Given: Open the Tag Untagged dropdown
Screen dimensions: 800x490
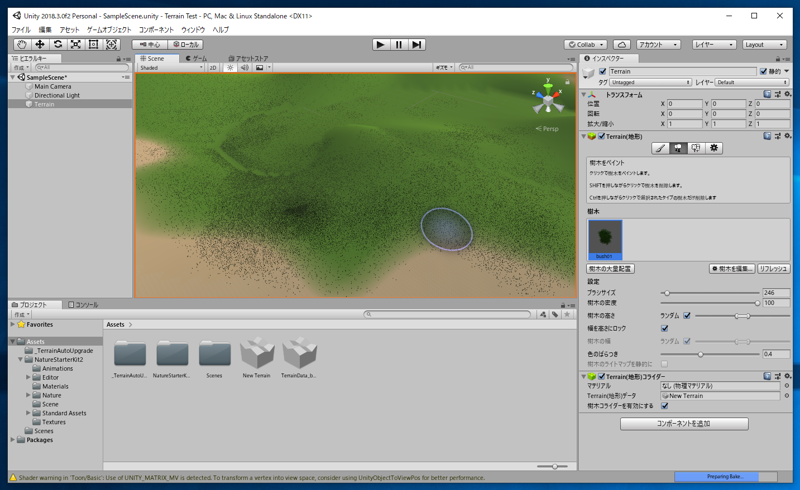Looking at the screenshot, I should (x=651, y=82).
